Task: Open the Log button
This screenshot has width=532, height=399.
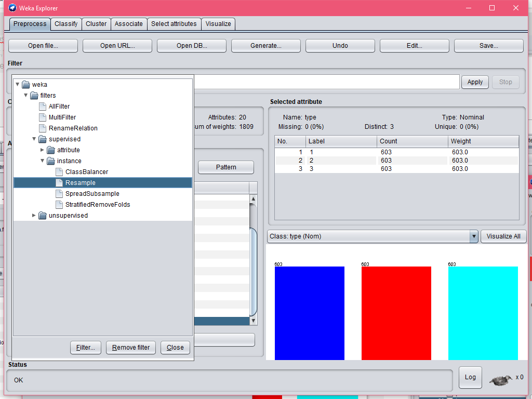Action: (470, 377)
